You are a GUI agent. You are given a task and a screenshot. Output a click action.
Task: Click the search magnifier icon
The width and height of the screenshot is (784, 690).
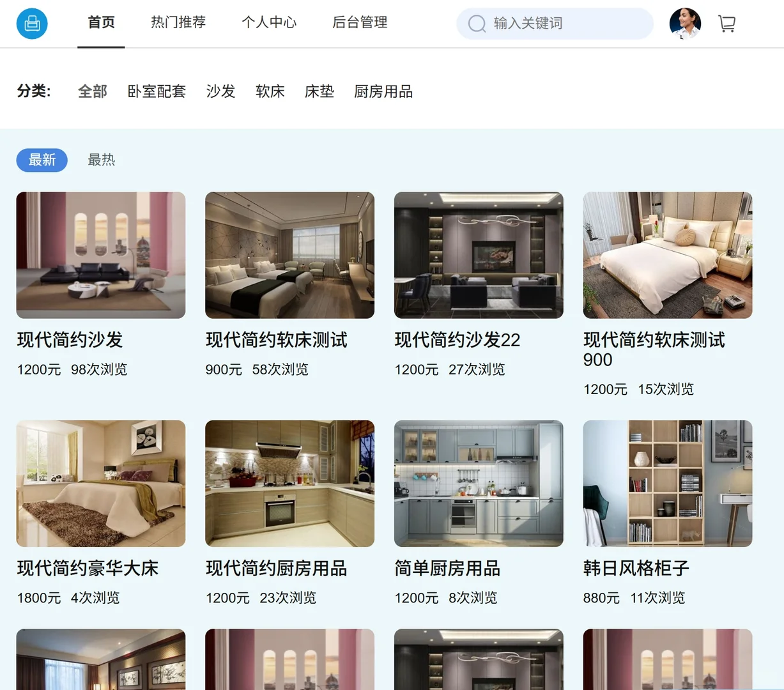point(477,24)
